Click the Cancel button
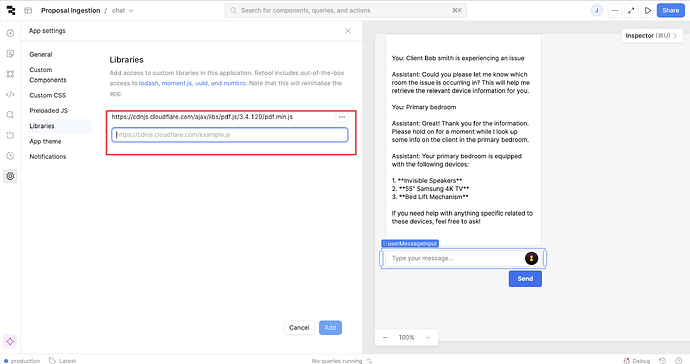Image resolution: width=690 pixels, height=364 pixels. pyautogui.click(x=299, y=327)
